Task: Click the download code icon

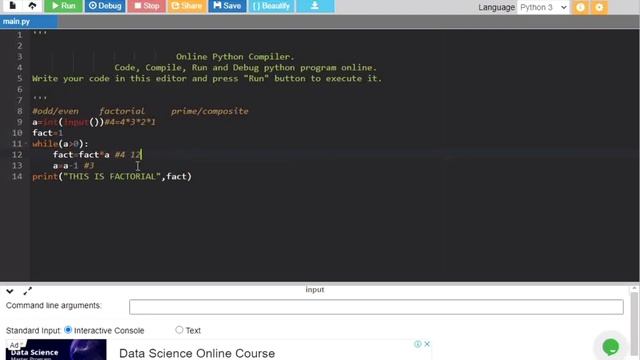Action: pyautogui.click(x=315, y=6)
